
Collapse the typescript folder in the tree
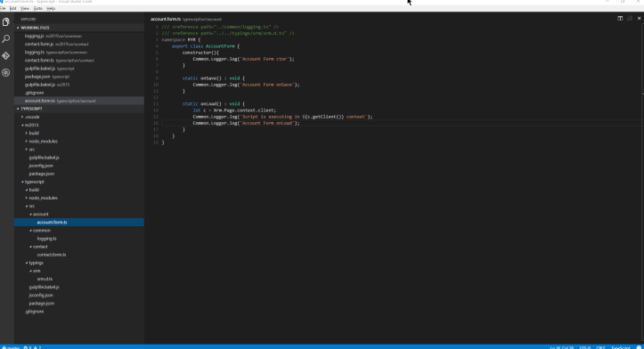pyautogui.click(x=79, y=182)
